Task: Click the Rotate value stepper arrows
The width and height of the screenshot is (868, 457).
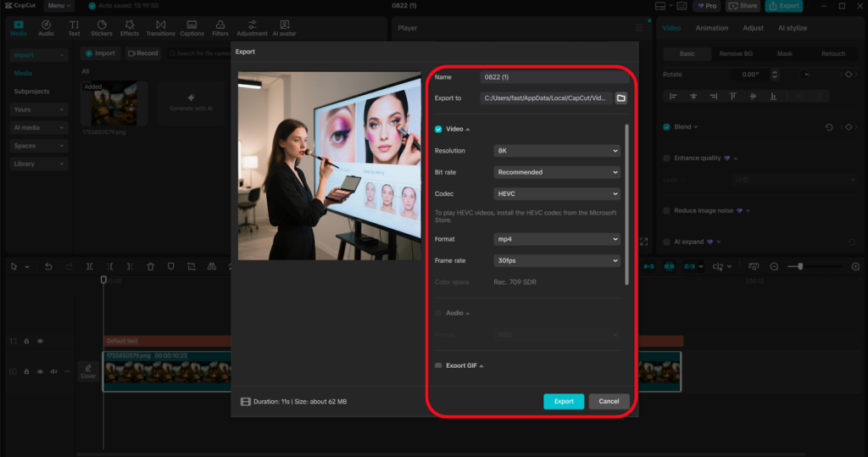Action: [x=775, y=75]
